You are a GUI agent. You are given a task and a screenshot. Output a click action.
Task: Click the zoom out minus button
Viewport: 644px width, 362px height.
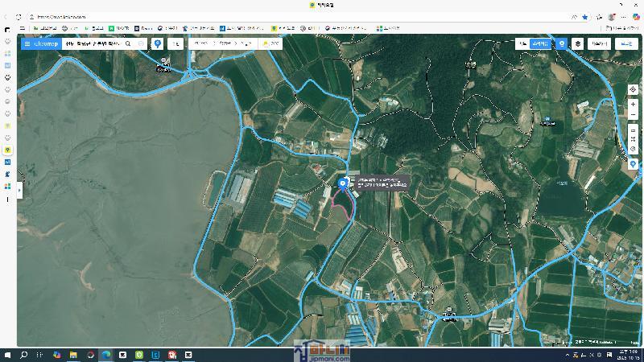[x=633, y=115]
